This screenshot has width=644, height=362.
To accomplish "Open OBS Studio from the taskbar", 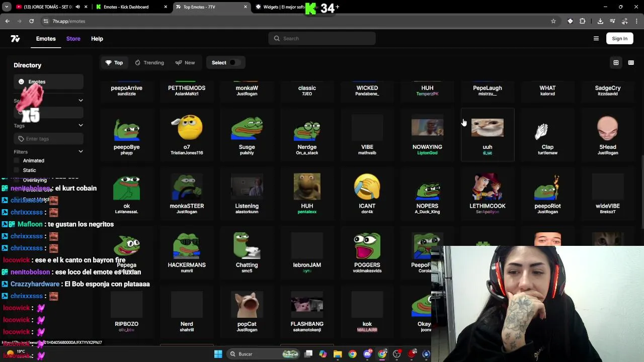I will click(397, 354).
